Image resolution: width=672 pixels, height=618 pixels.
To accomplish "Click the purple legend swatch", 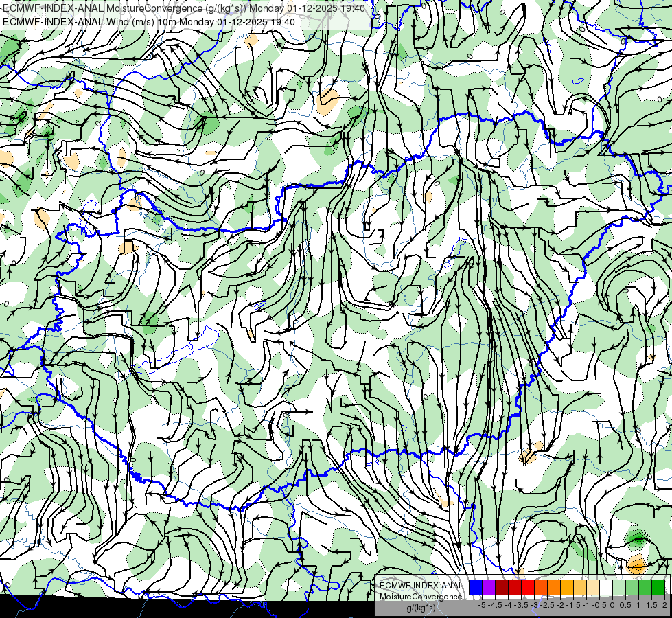I will 489,588.
